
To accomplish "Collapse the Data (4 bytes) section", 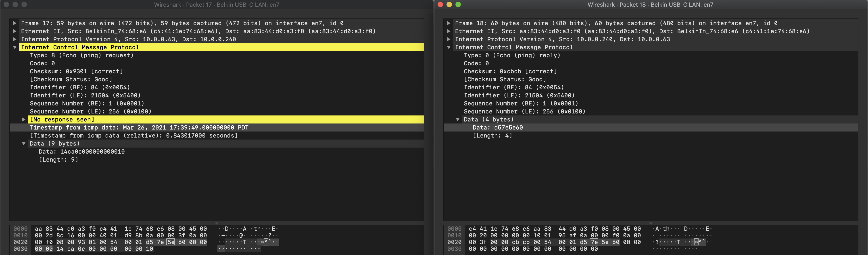I will click(458, 119).
